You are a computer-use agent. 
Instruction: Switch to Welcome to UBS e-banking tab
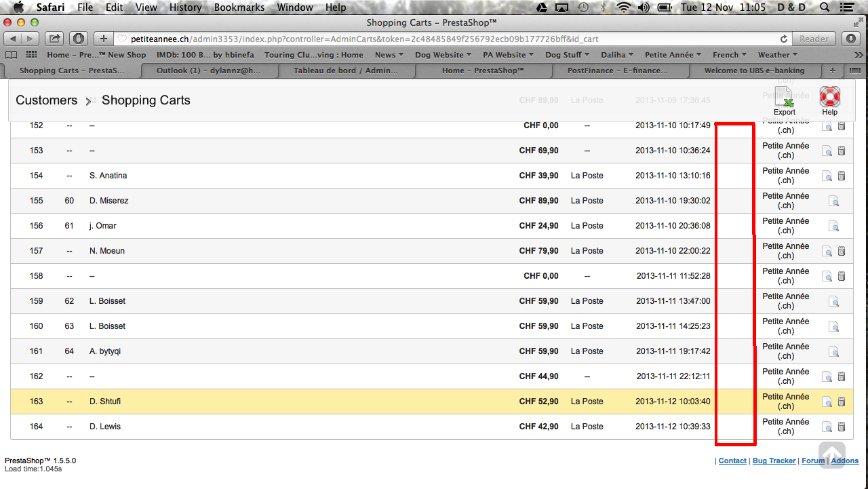[x=754, y=71]
